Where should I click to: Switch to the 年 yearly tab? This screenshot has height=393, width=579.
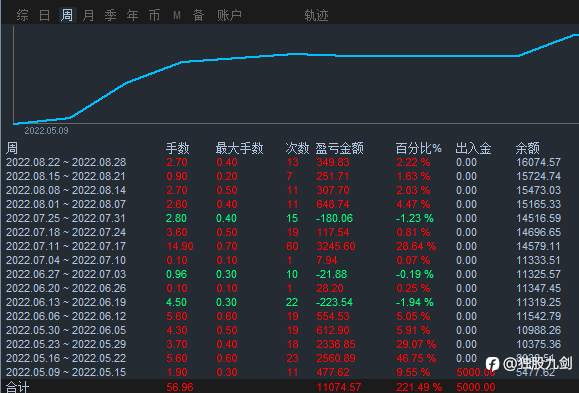point(132,16)
